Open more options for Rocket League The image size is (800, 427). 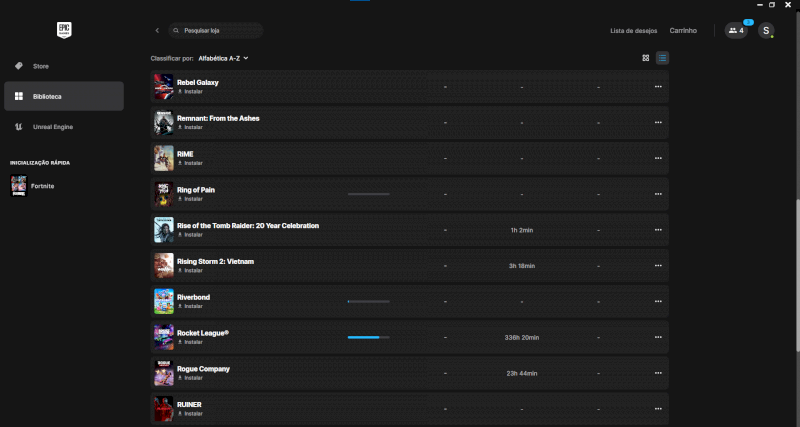[x=657, y=338]
